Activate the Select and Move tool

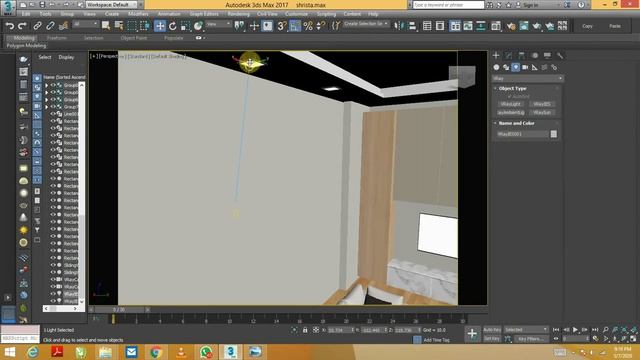tap(160, 26)
